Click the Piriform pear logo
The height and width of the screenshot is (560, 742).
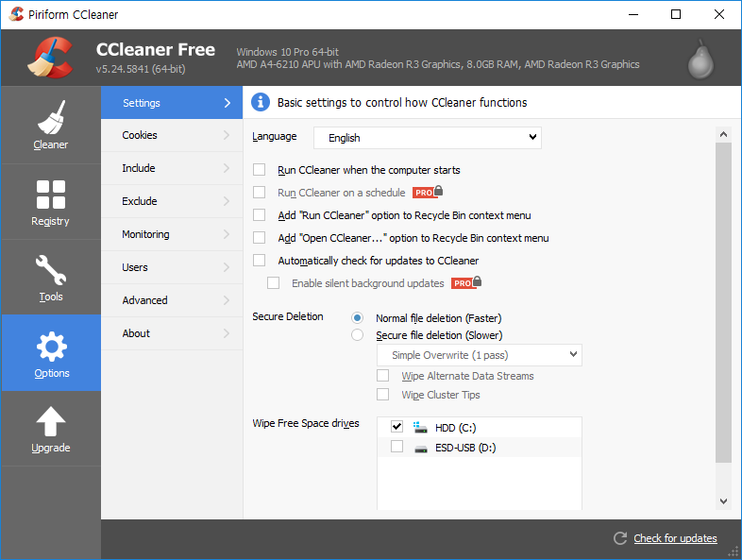pos(700,59)
